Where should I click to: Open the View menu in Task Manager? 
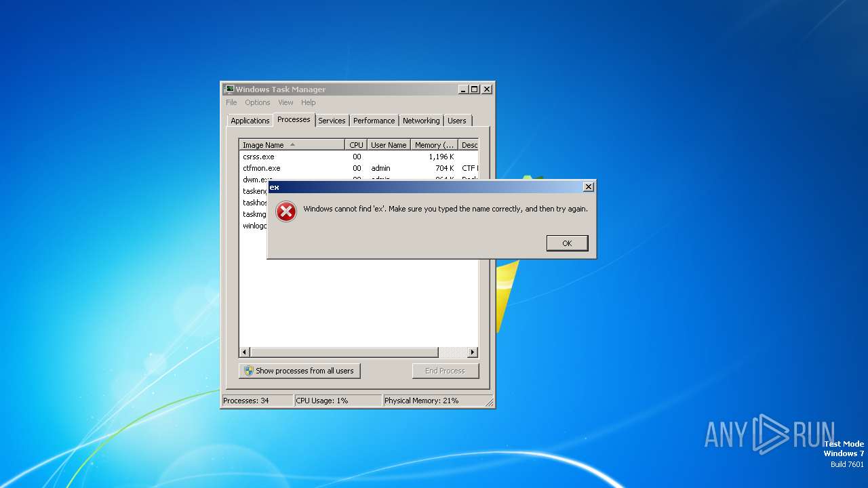[x=285, y=102]
